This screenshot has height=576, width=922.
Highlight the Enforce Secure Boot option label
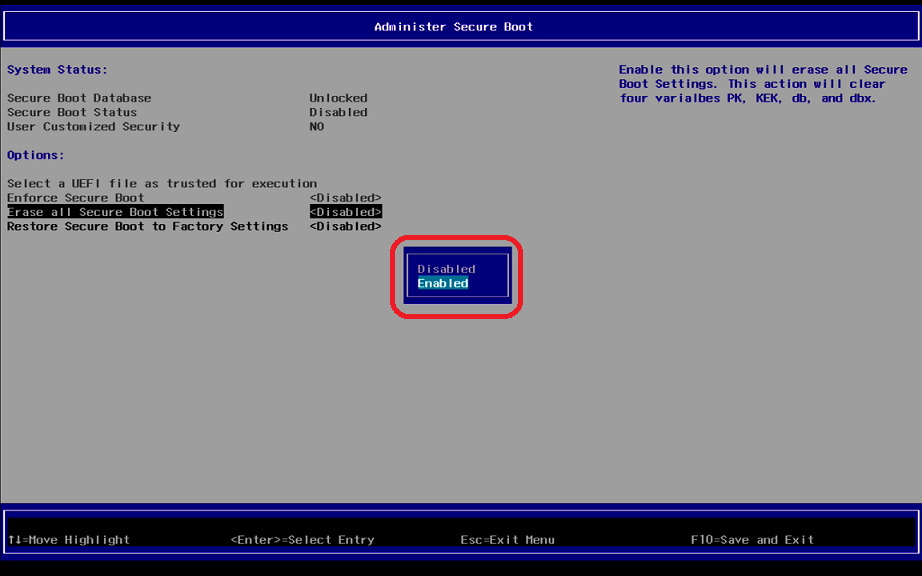[76, 198]
